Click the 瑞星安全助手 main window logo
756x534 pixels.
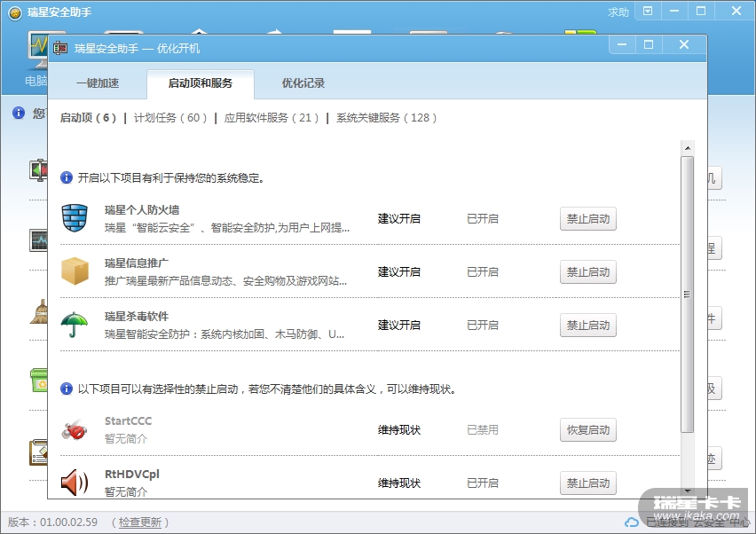[x=15, y=13]
